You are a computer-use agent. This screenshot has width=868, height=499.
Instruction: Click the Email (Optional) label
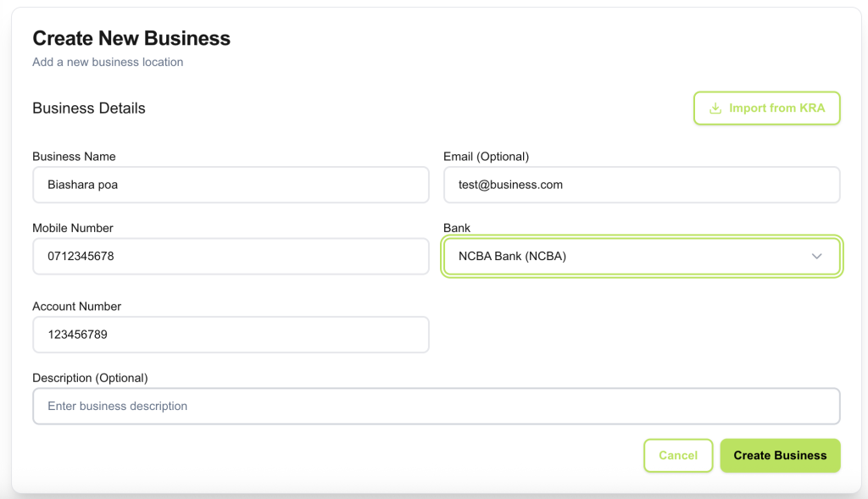(x=486, y=157)
